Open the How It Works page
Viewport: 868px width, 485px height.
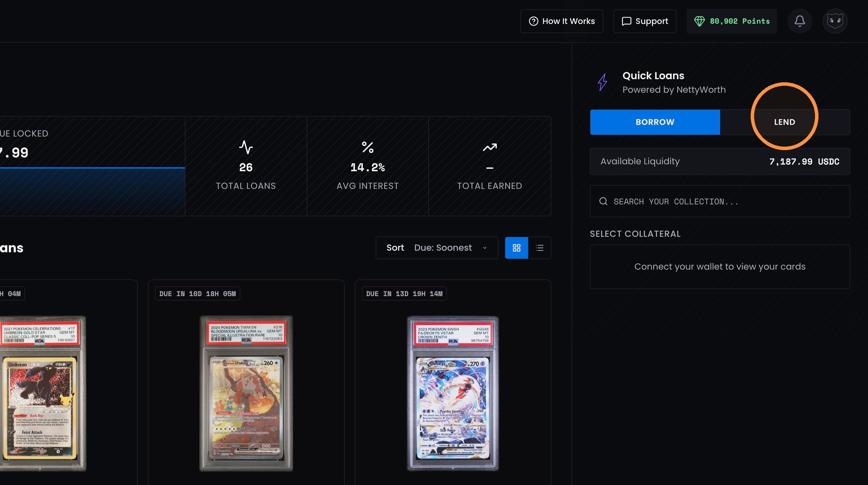click(x=562, y=21)
